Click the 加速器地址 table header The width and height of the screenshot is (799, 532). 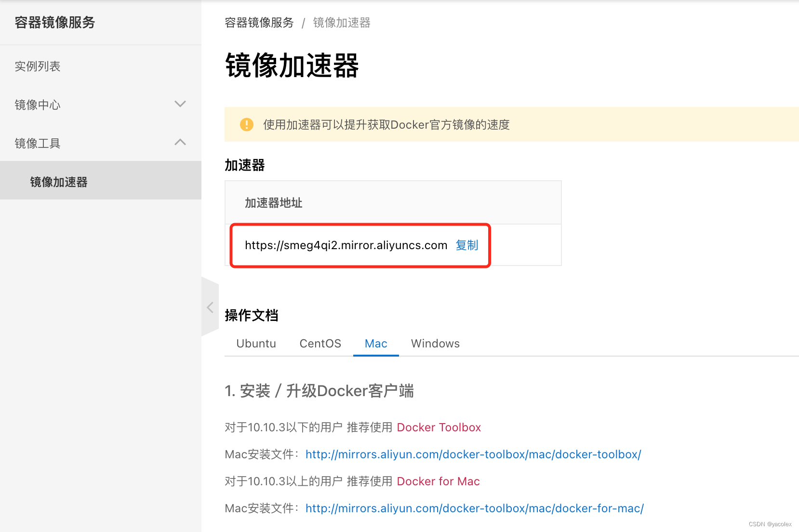[274, 203]
